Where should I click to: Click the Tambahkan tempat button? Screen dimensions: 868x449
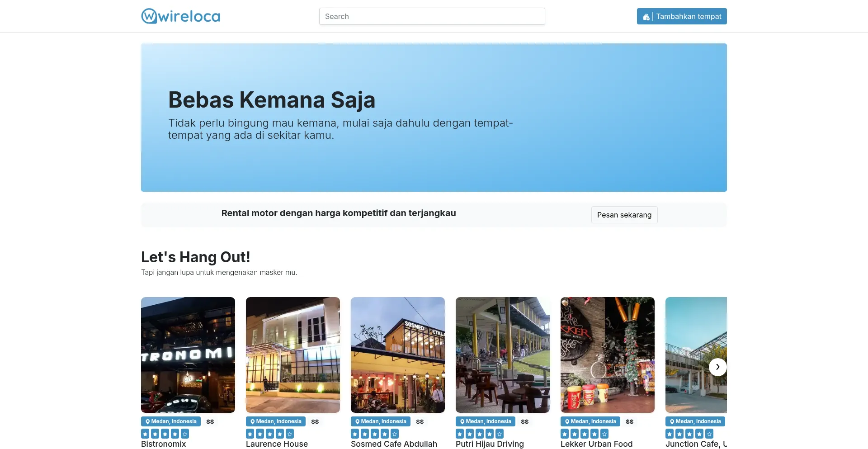click(682, 16)
